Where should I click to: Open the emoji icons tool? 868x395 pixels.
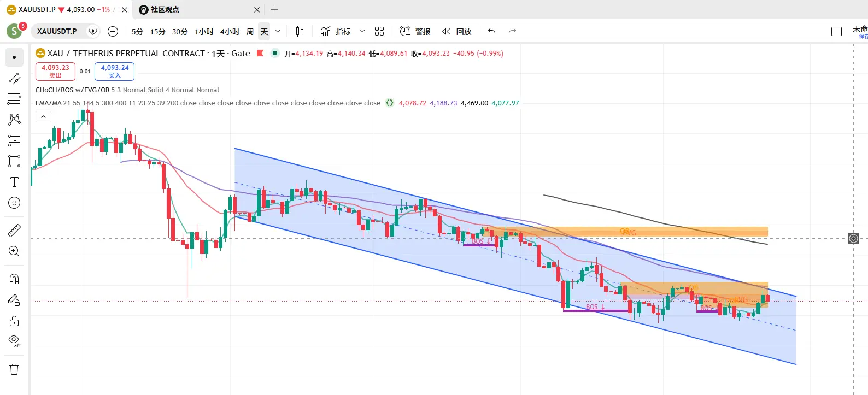(14, 203)
